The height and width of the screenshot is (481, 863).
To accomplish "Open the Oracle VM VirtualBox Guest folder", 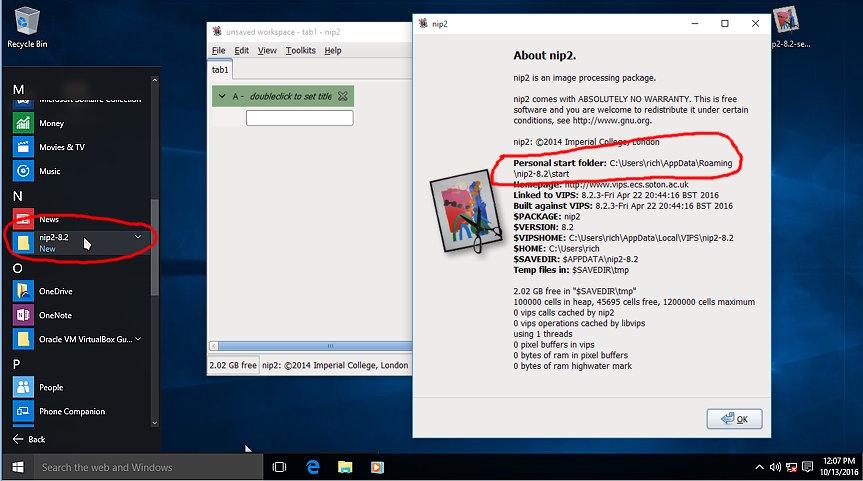I will coord(80,339).
